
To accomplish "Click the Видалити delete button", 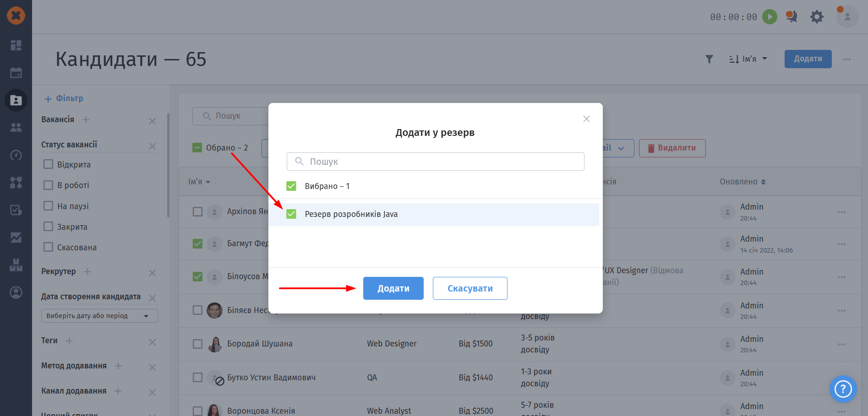I will click(x=672, y=148).
